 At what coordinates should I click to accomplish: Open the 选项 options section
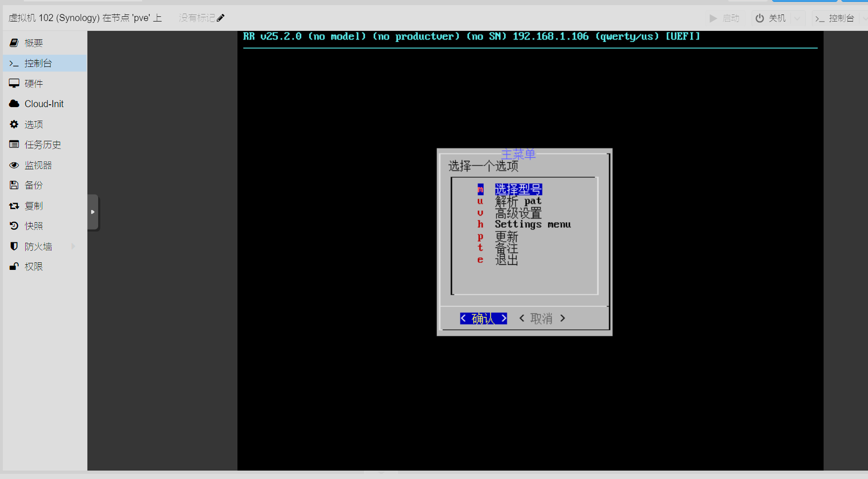pyautogui.click(x=45, y=124)
